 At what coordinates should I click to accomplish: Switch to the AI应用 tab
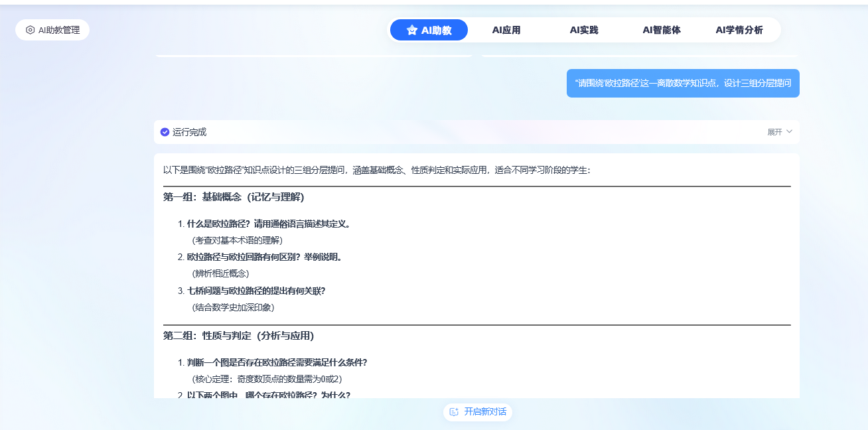pyautogui.click(x=506, y=30)
